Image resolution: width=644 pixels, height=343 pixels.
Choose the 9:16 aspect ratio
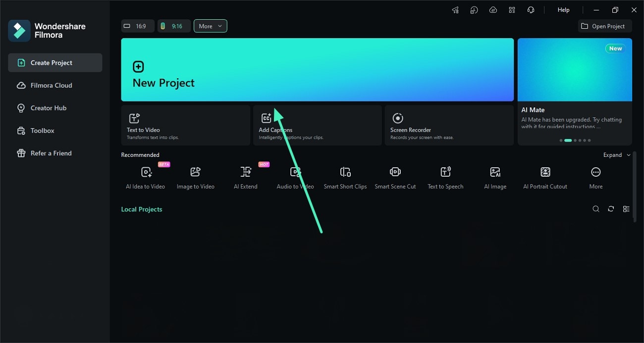coord(174,26)
